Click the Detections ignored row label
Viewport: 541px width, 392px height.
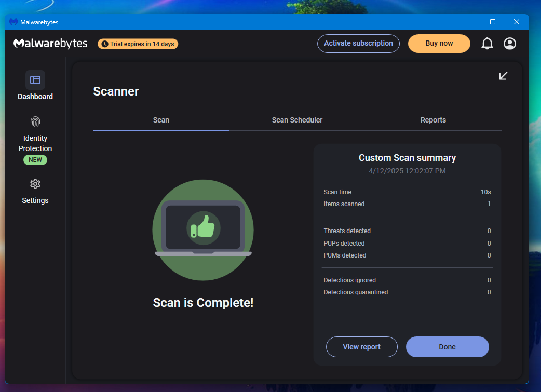[x=349, y=280]
